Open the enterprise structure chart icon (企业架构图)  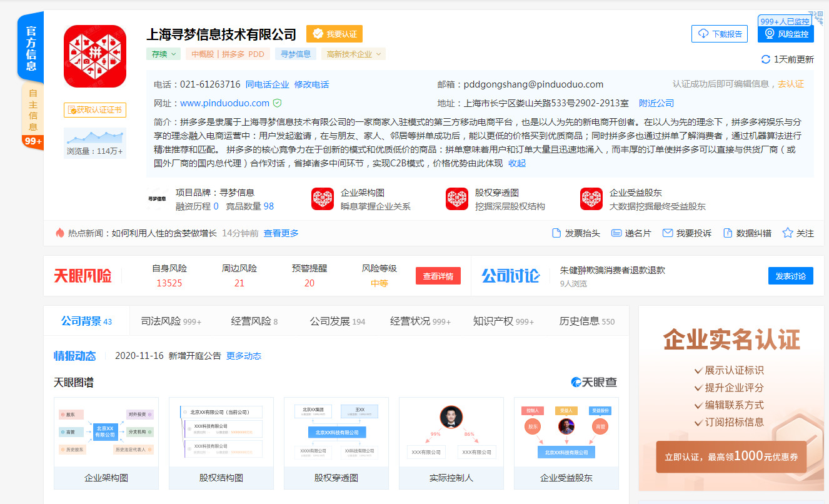[323, 199]
